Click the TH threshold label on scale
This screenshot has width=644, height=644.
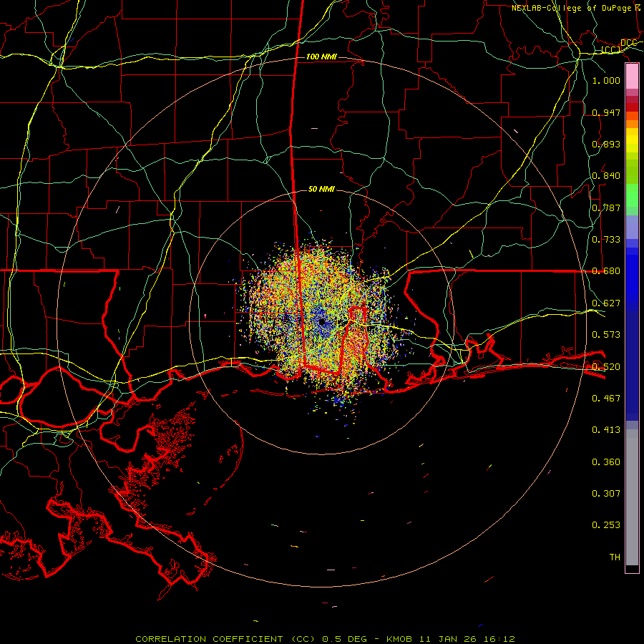click(615, 557)
